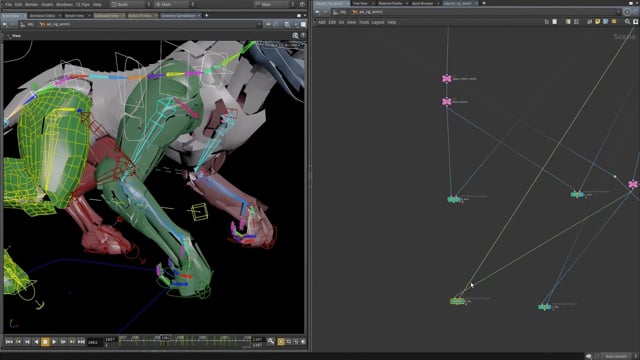
Task: Play the animation in reverse
Action: tap(36, 342)
